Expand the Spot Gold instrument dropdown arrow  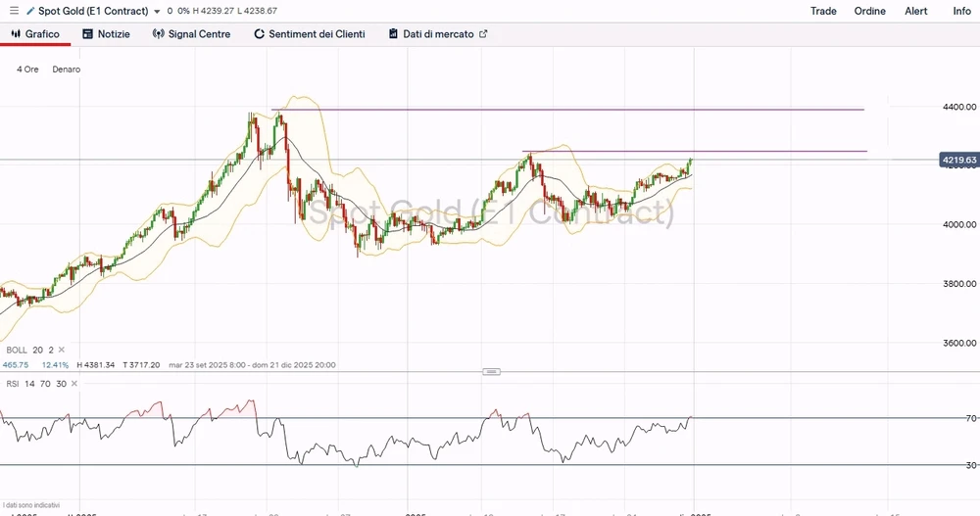point(158,12)
